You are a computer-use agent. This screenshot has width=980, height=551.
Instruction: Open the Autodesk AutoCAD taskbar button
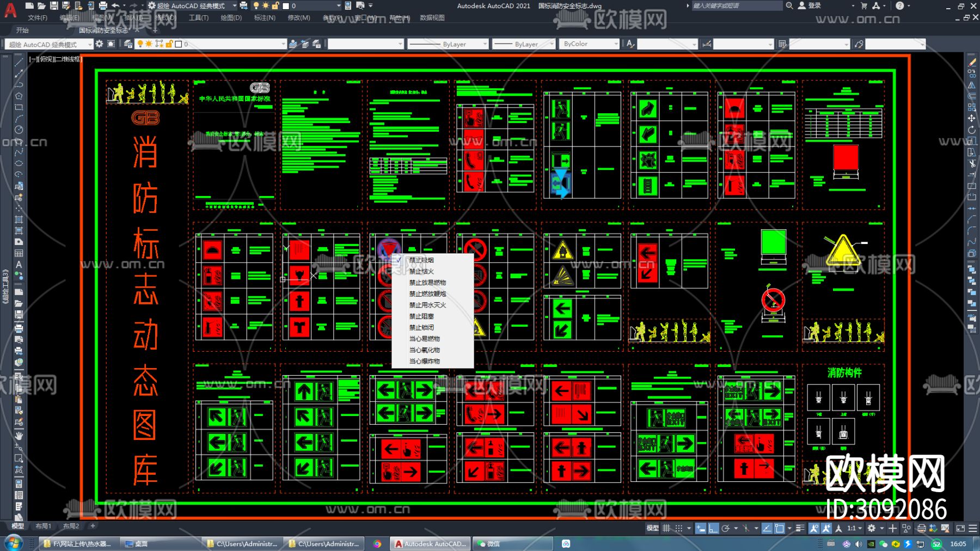(x=430, y=544)
